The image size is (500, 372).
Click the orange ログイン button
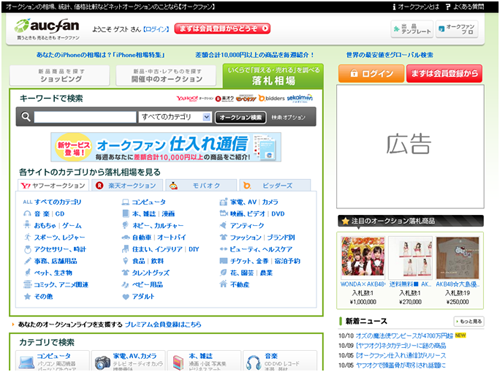pos(371,73)
